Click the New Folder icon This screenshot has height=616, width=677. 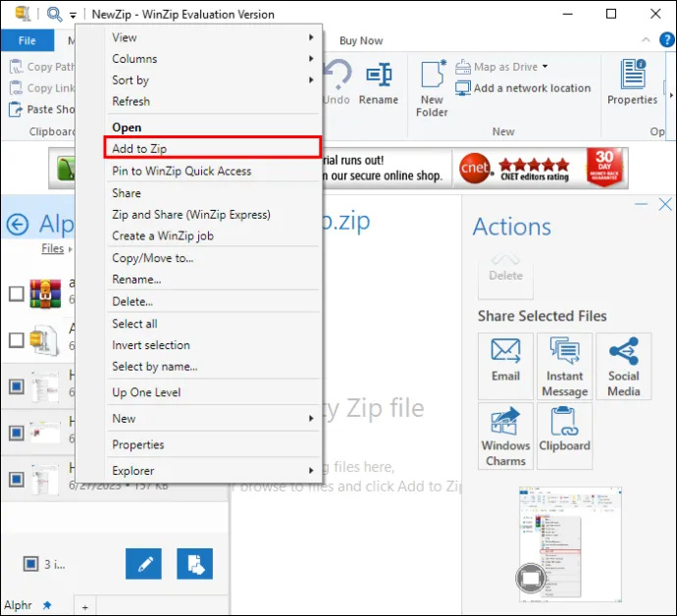click(x=433, y=74)
